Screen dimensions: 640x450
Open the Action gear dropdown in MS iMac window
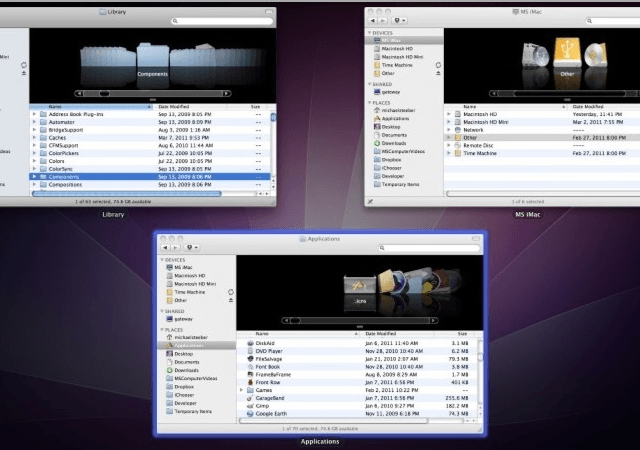(x=400, y=20)
